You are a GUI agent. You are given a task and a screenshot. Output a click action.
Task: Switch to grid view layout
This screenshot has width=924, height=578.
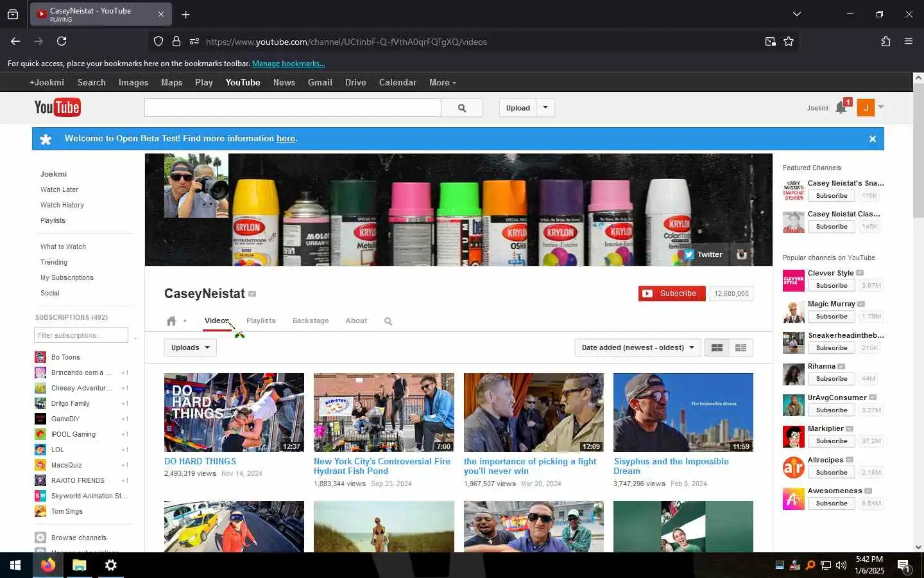click(717, 347)
